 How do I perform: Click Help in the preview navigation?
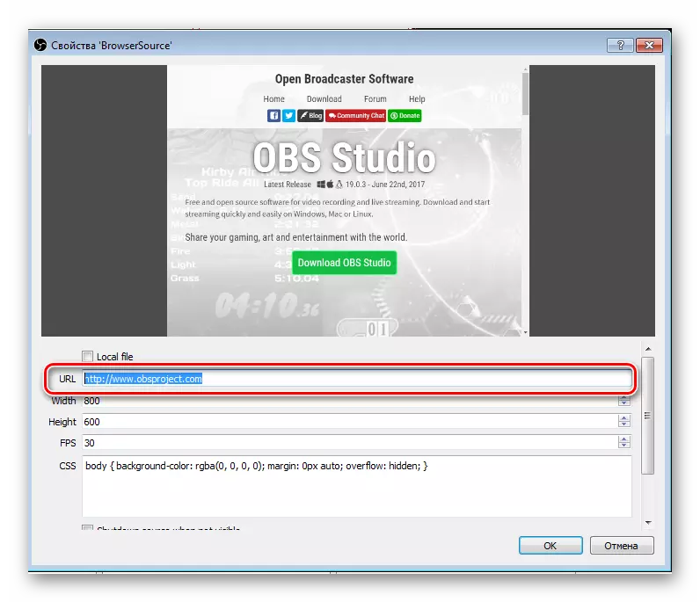[x=417, y=99]
